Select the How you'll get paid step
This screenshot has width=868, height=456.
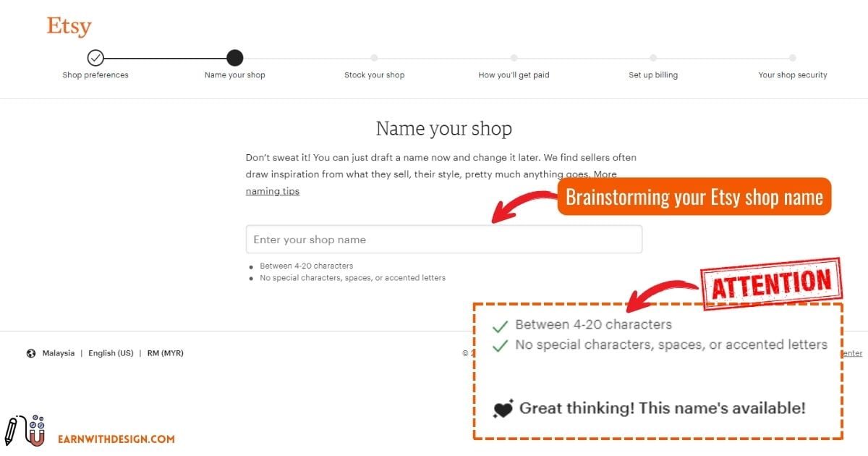tap(514, 58)
